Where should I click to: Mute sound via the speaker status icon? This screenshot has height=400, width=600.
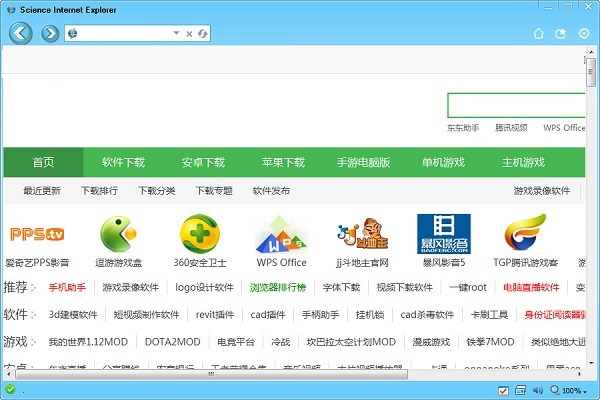pyautogui.click(x=538, y=390)
